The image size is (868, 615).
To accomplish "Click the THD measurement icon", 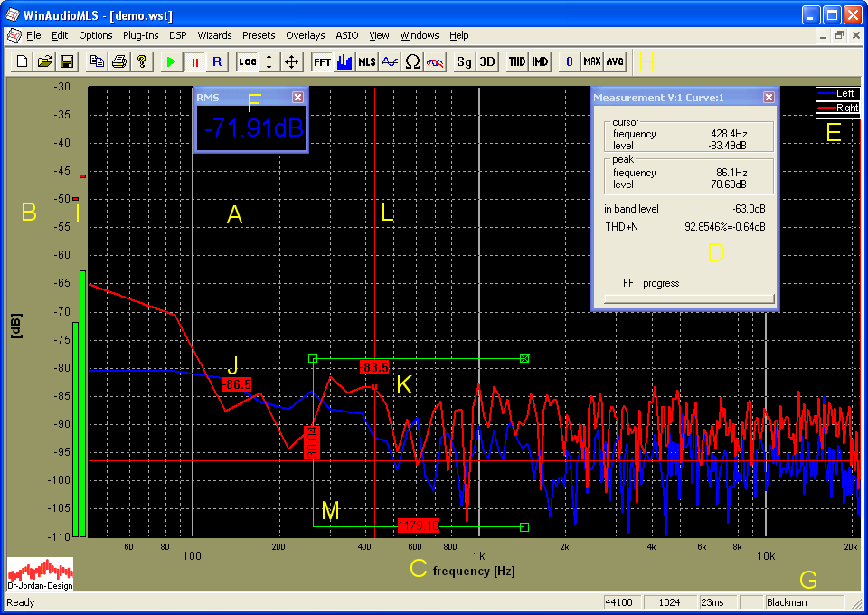I will click(x=516, y=61).
